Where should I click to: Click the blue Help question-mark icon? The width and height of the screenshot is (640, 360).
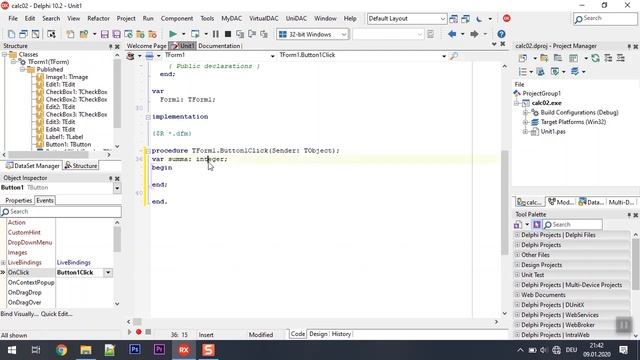pyautogui.click(x=501, y=34)
